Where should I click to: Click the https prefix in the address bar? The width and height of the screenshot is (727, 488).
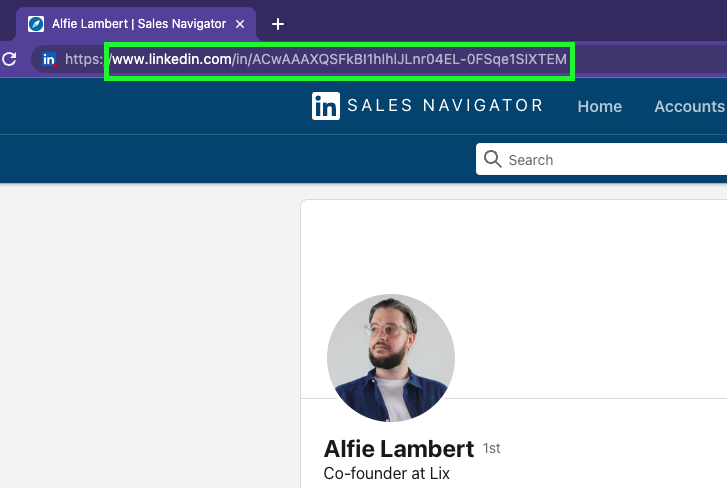click(84, 60)
